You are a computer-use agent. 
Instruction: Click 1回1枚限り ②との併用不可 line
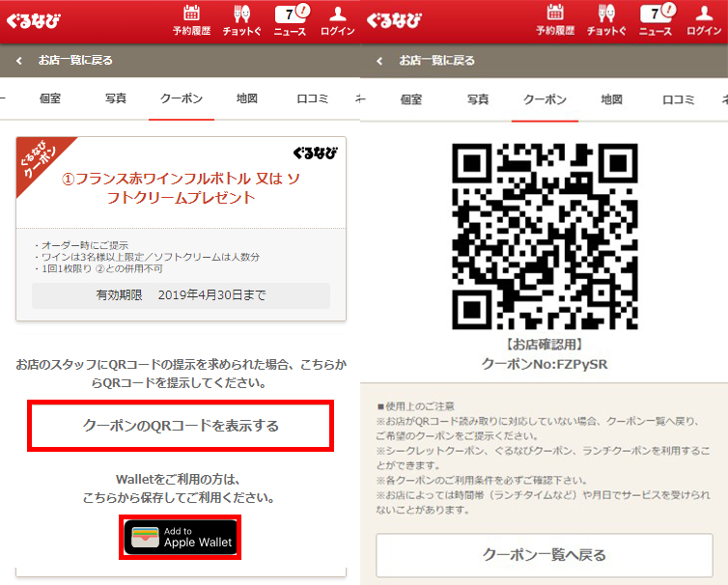coord(98,268)
